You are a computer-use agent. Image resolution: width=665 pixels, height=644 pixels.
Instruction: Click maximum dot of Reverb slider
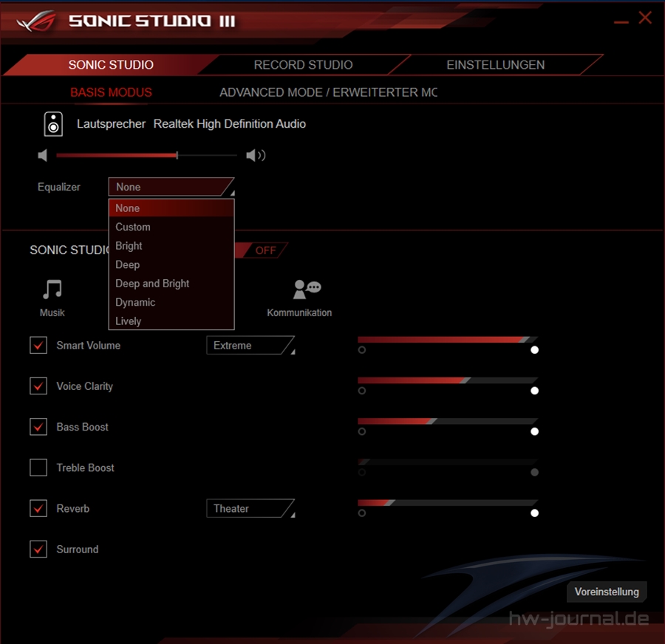tap(534, 513)
